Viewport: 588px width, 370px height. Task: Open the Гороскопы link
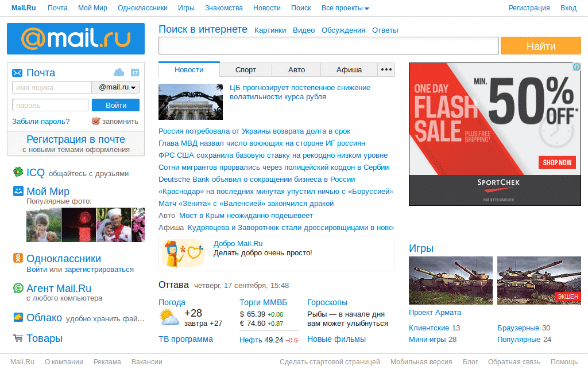click(x=327, y=302)
